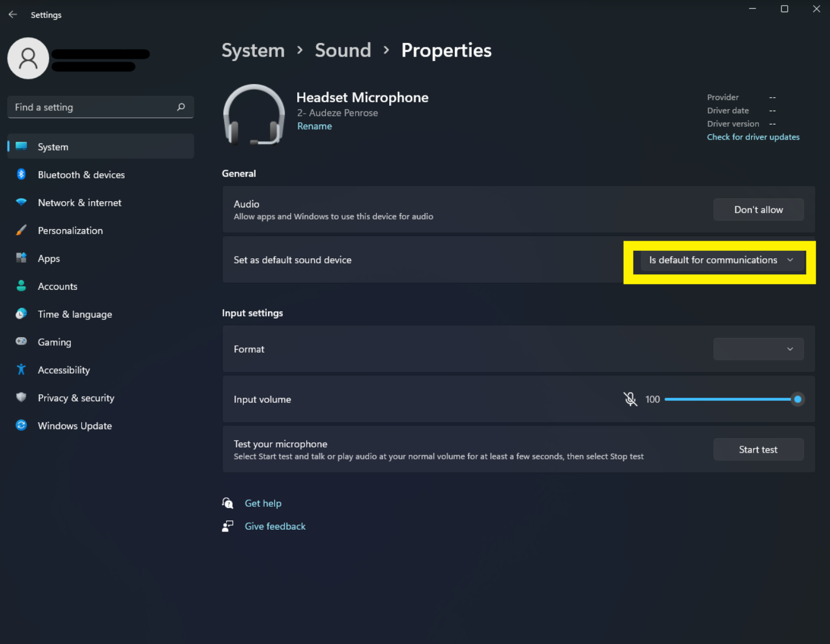Mute microphone via input volume icon
830x644 pixels.
[x=630, y=399]
